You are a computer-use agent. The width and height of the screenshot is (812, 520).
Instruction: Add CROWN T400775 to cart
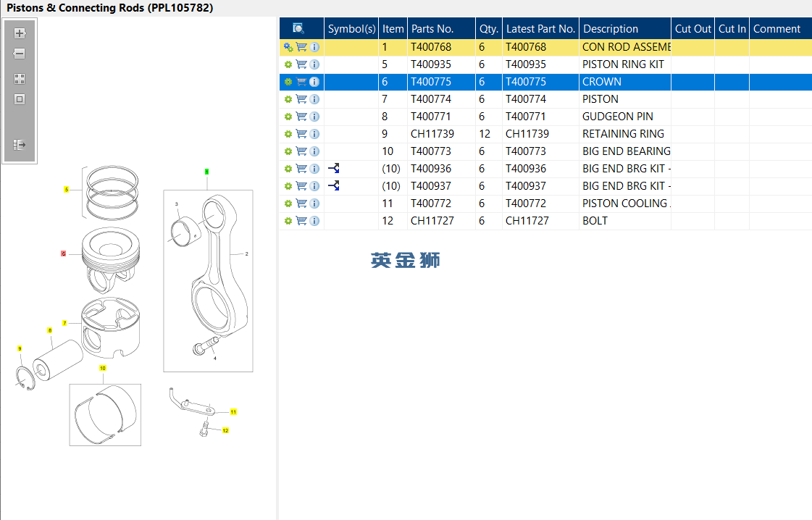[301, 82]
